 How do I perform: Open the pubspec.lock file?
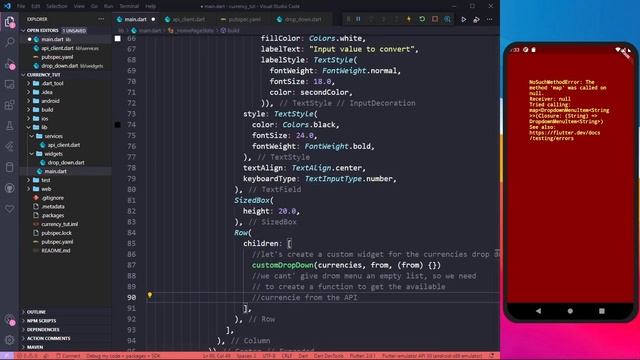tap(56, 233)
